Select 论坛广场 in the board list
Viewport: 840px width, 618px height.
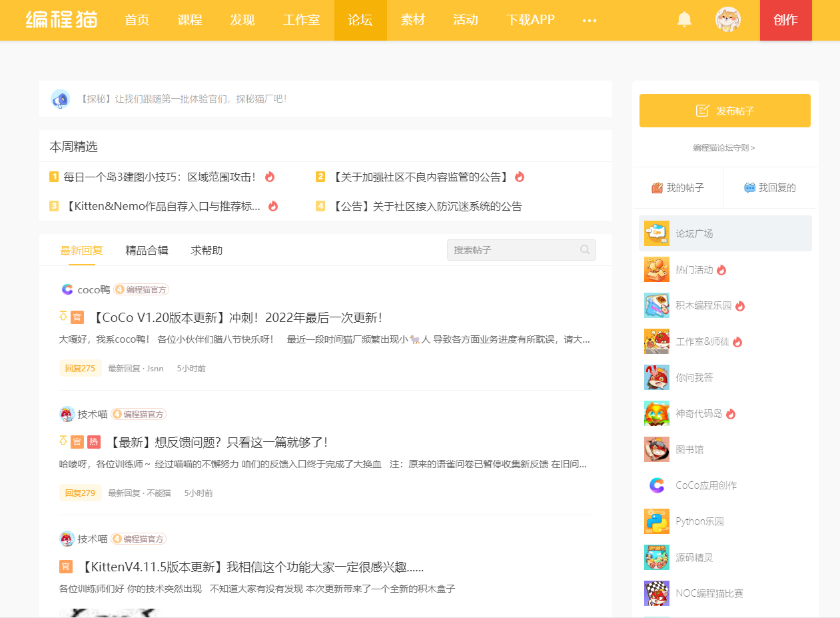coord(725,233)
